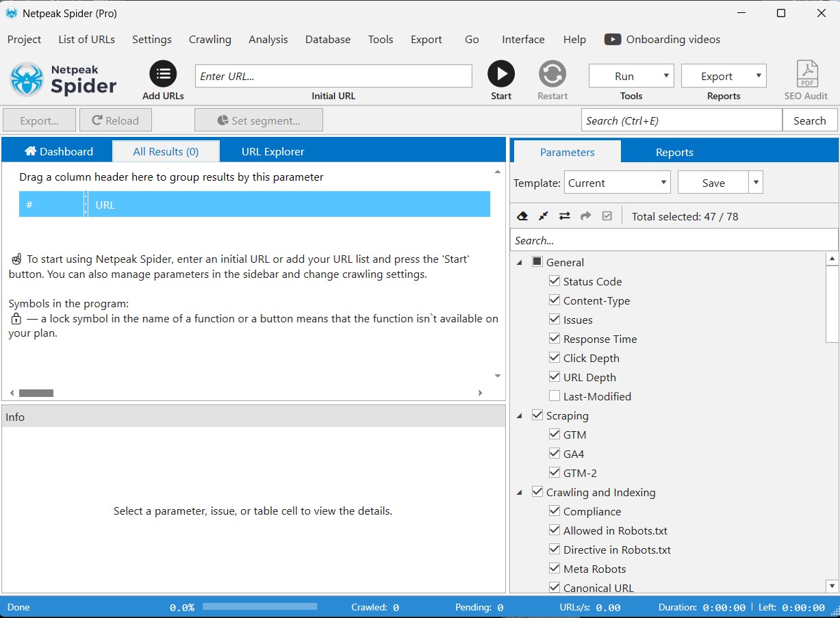This screenshot has height=618, width=840.
Task: Switch to the URL Explorer tab
Action: click(x=272, y=152)
